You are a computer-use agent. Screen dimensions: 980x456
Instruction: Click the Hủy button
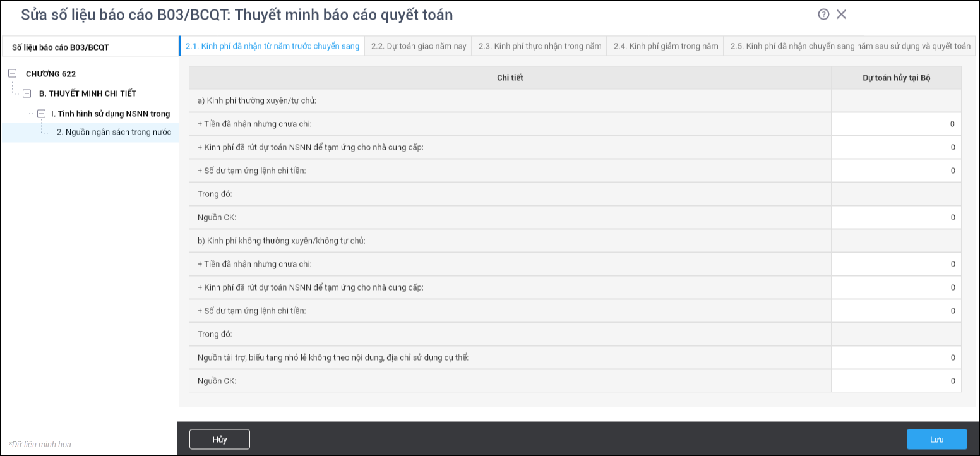tap(220, 440)
